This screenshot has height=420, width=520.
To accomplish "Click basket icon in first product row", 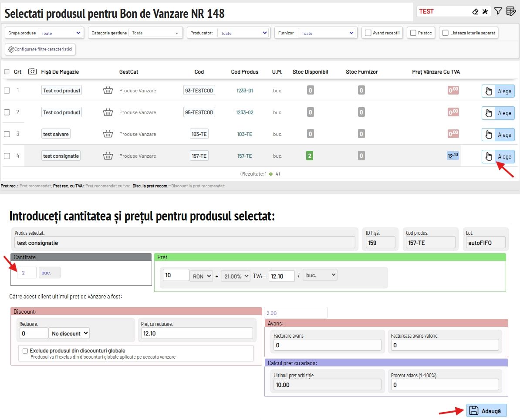I will (108, 91).
